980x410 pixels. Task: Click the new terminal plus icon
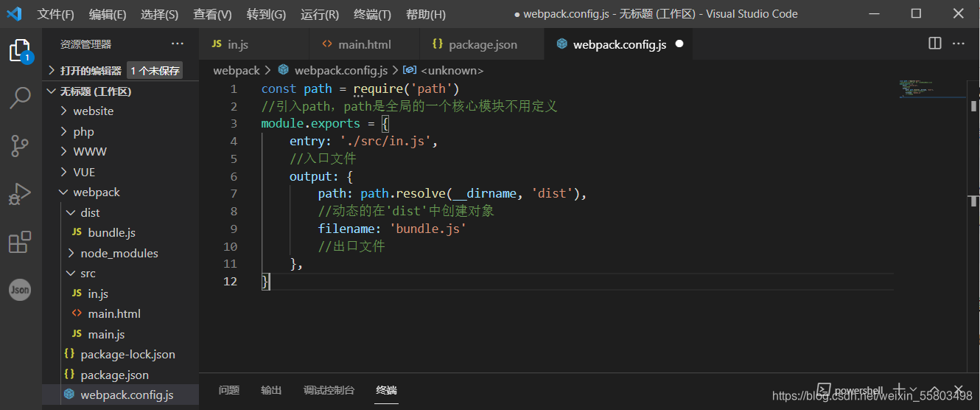pos(899,389)
